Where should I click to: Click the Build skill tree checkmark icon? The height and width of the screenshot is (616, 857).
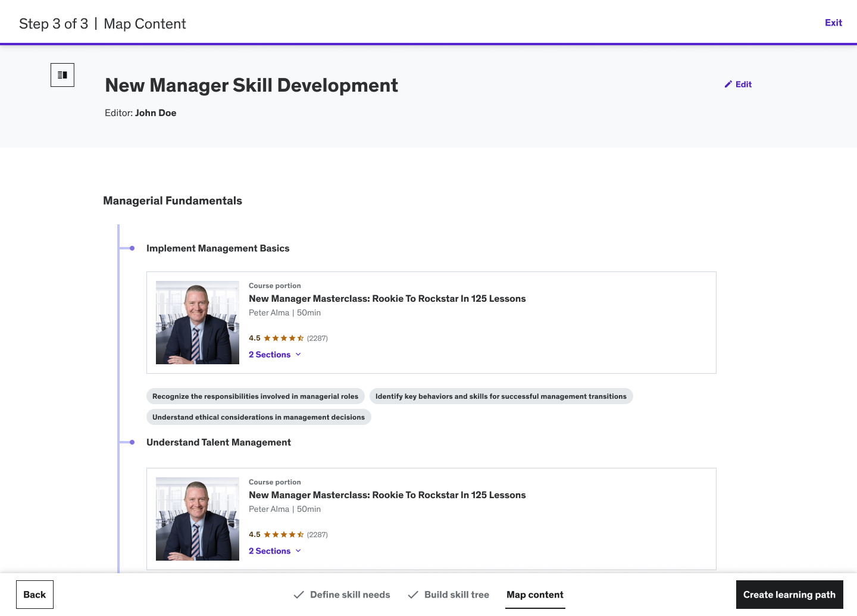(413, 595)
